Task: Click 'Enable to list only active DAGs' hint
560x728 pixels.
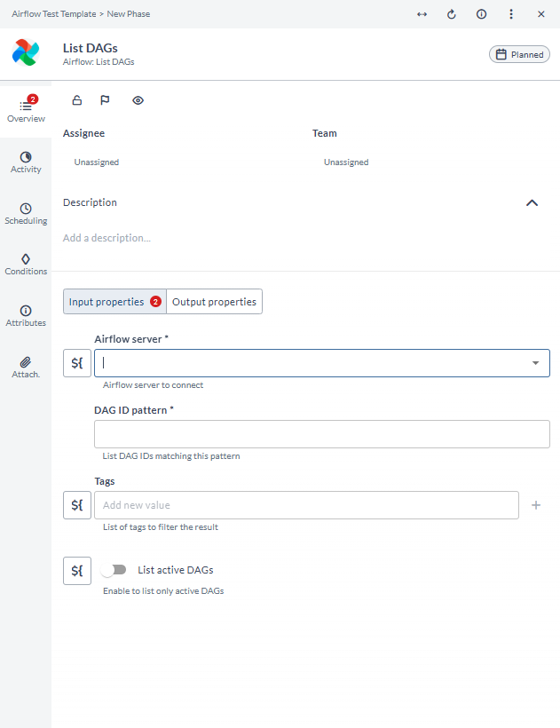Action: pos(163,591)
